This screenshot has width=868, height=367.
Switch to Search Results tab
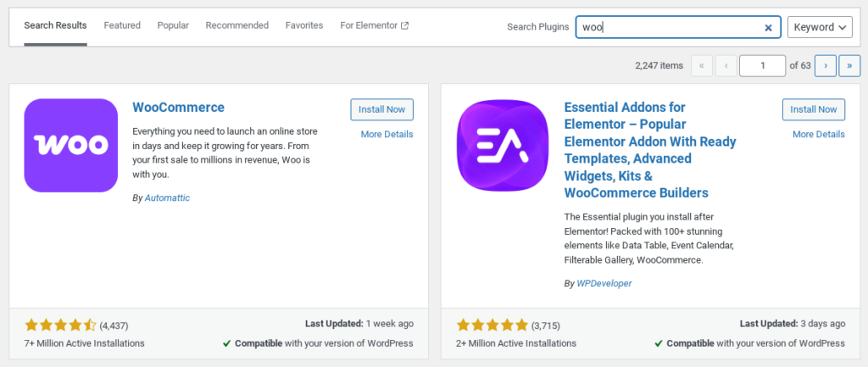click(55, 25)
